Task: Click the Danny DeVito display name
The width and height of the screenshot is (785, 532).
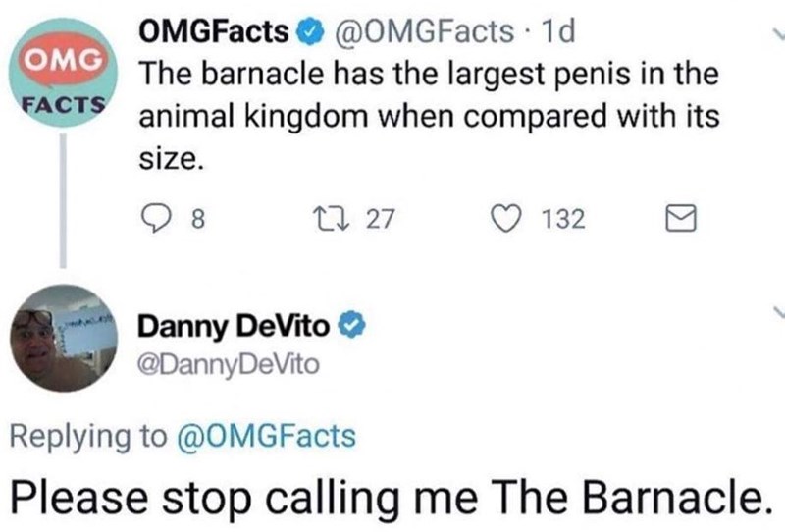Action: point(234,325)
